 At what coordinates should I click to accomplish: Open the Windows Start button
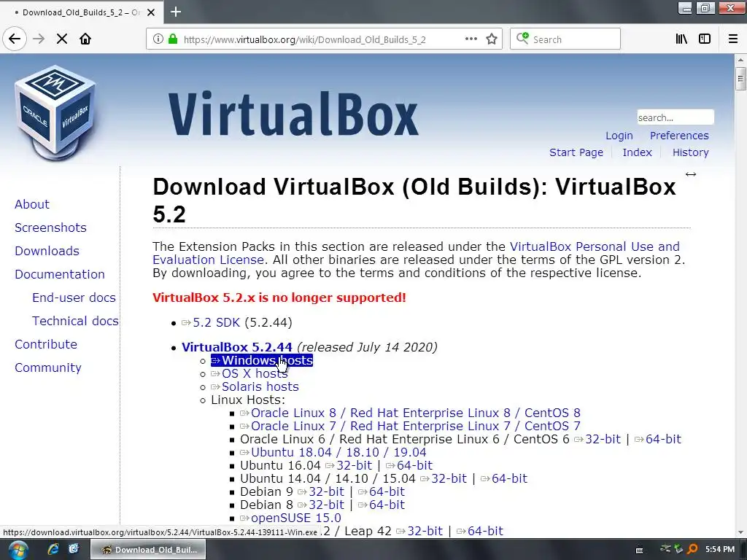(x=18, y=550)
